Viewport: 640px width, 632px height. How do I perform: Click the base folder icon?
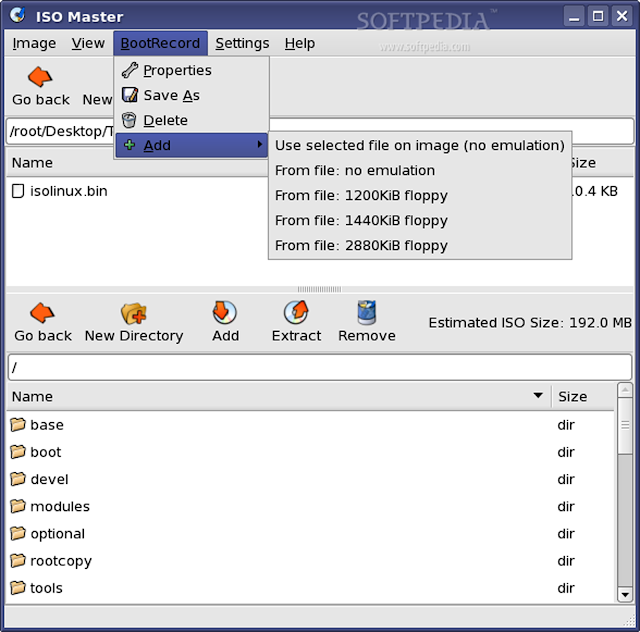[x=18, y=425]
